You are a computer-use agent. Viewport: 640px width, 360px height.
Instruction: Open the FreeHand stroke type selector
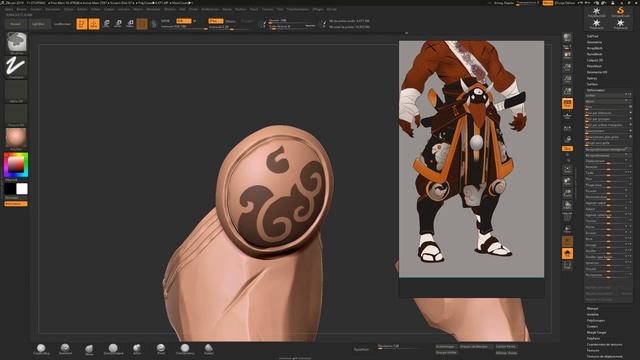(16, 67)
